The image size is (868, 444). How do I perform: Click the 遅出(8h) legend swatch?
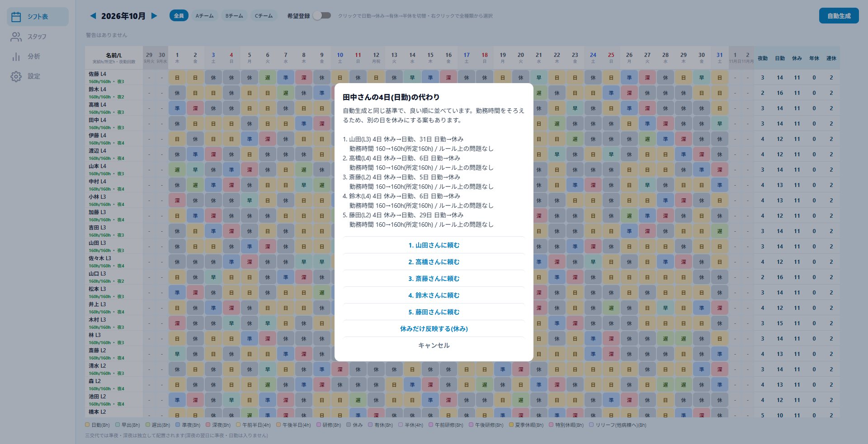(148, 425)
